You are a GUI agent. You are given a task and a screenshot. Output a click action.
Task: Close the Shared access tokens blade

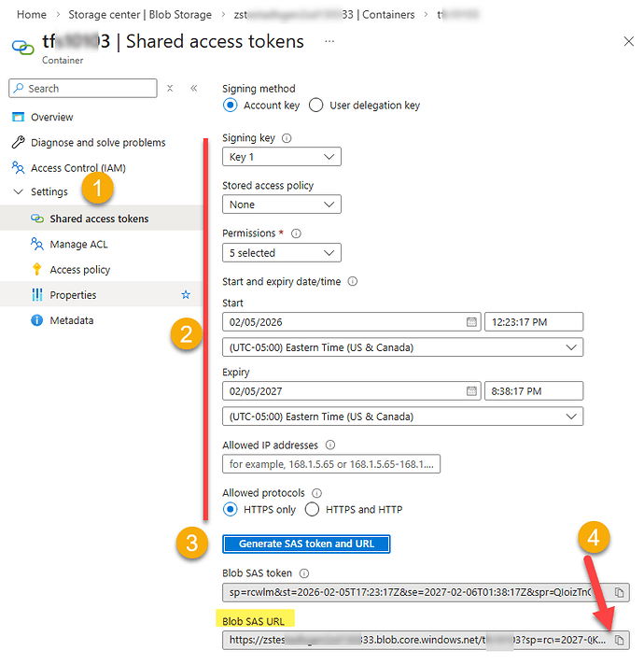[x=629, y=41]
